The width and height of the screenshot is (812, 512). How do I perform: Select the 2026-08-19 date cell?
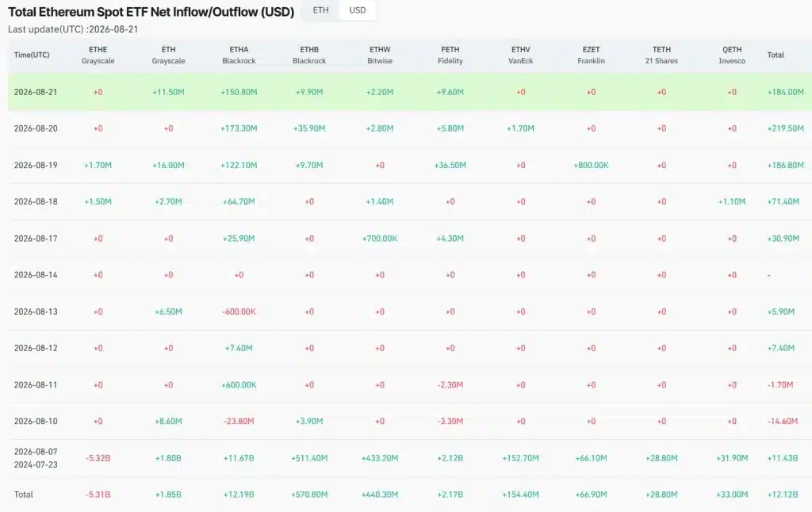click(35, 165)
